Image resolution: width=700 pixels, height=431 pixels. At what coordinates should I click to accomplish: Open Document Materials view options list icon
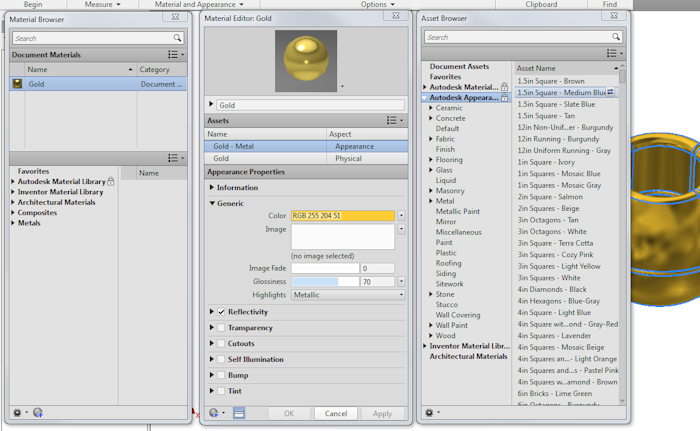pyautogui.click(x=175, y=54)
